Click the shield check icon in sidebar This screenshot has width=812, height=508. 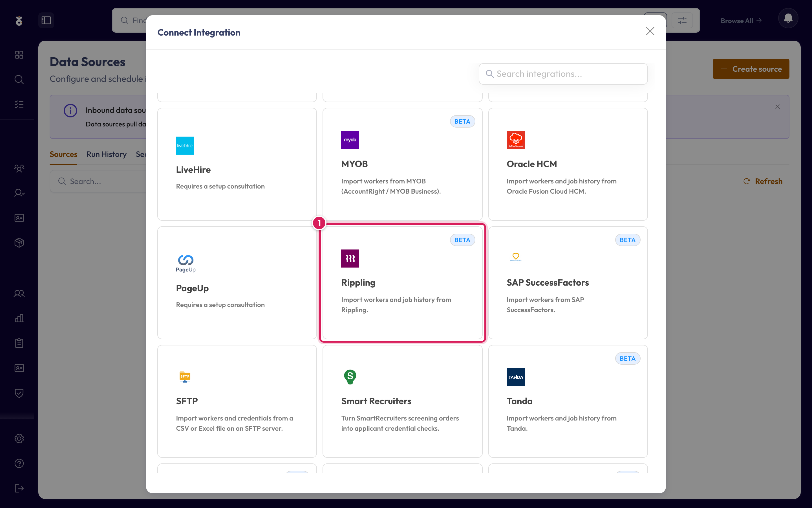coord(19,393)
